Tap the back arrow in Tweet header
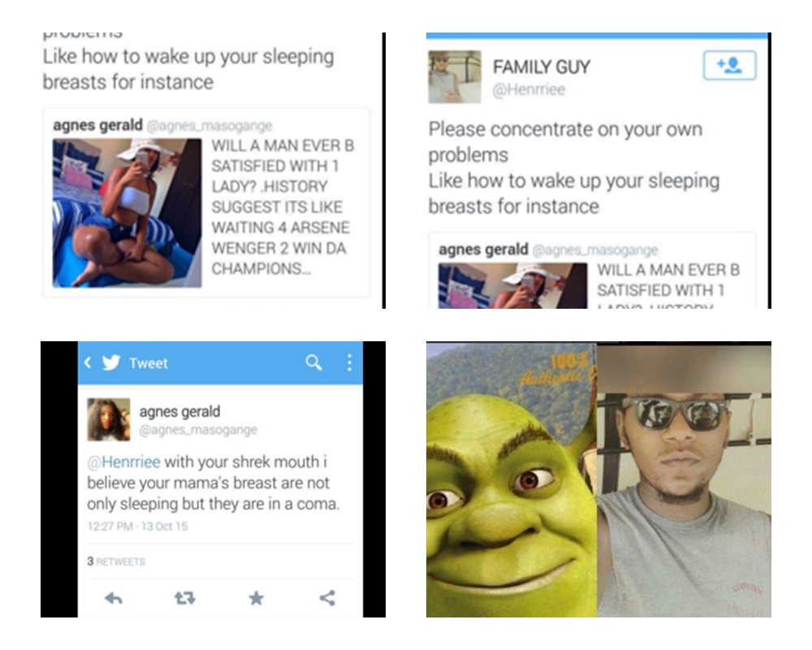 coord(88,363)
